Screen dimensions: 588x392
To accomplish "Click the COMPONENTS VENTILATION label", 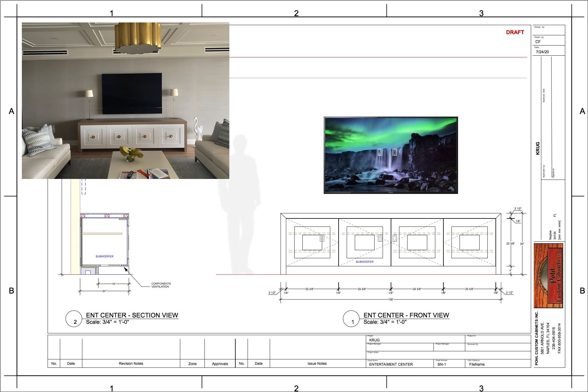I will tap(161, 285).
